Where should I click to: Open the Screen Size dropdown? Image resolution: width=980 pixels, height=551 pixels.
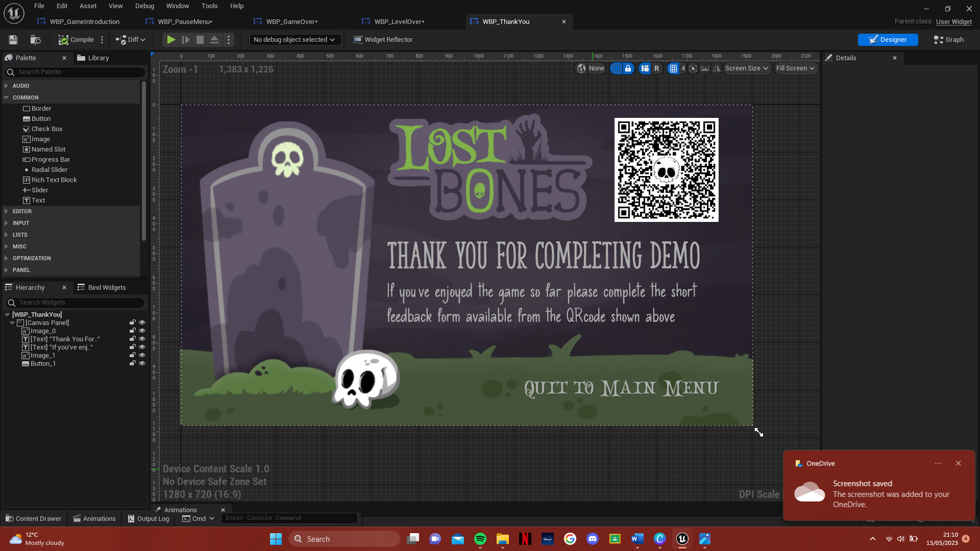click(x=746, y=68)
